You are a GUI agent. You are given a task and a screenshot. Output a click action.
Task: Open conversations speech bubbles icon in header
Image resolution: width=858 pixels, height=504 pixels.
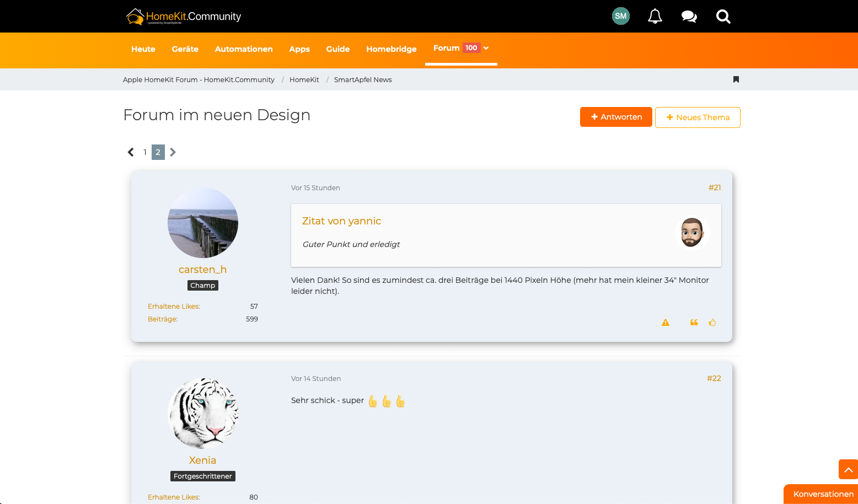click(689, 17)
